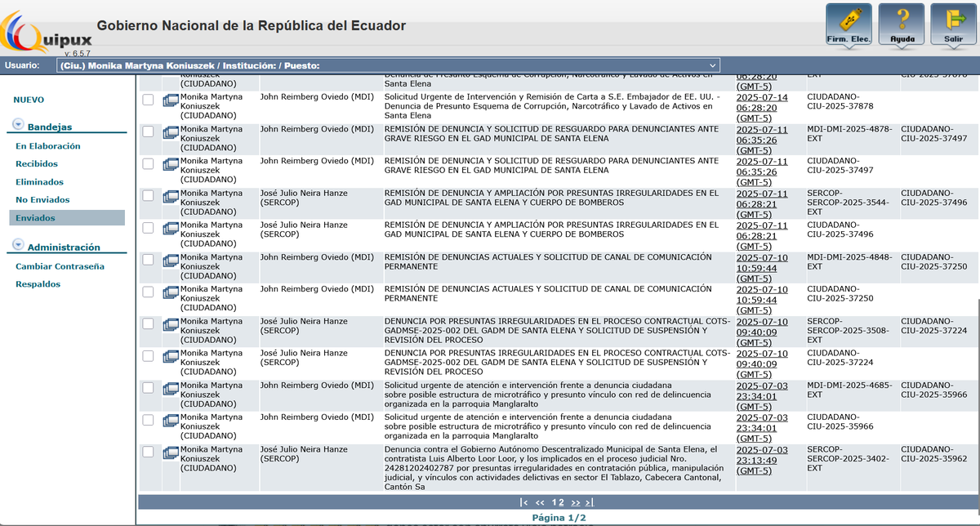Go to previous page with << button

tap(540, 502)
